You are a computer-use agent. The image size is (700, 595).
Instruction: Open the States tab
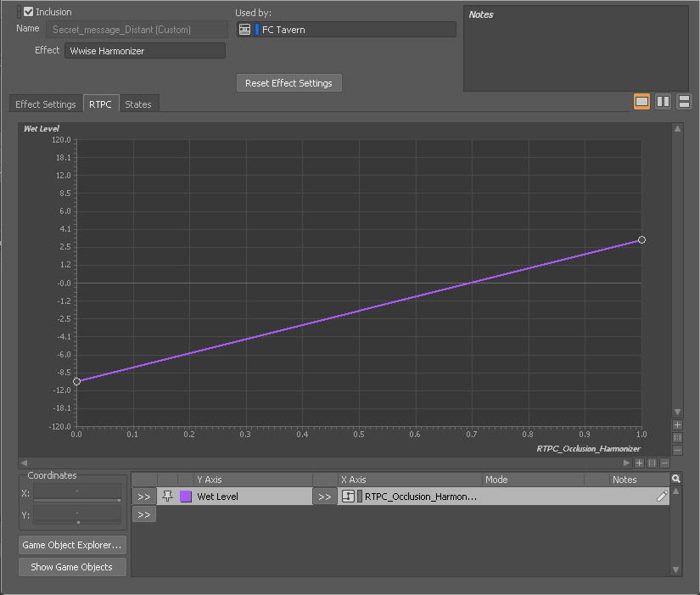[138, 104]
